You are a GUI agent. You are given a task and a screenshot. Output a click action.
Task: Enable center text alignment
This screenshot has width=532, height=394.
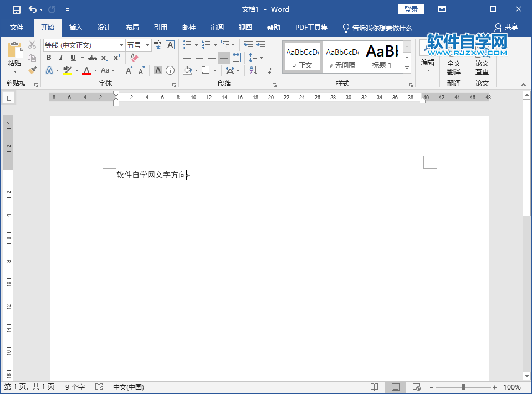(x=198, y=57)
